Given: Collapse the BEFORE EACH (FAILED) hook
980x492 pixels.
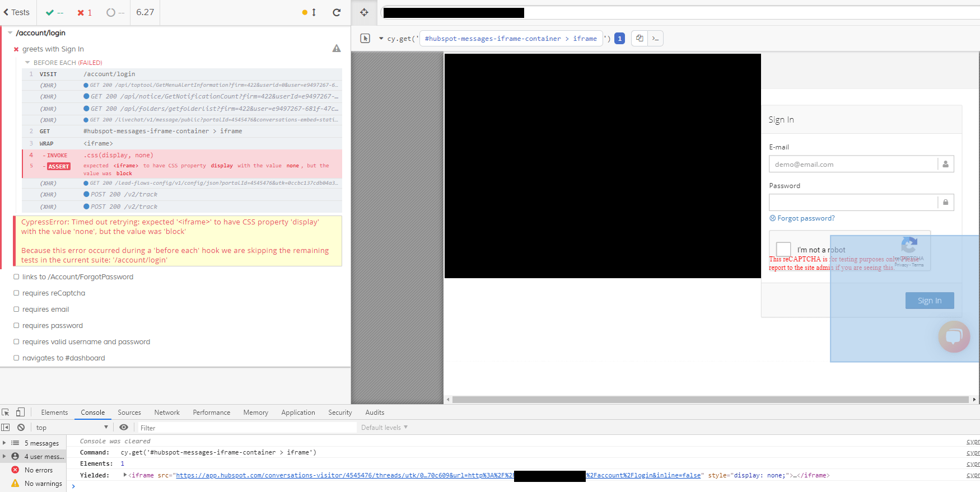Looking at the screenshot, I should pos(27,63).
